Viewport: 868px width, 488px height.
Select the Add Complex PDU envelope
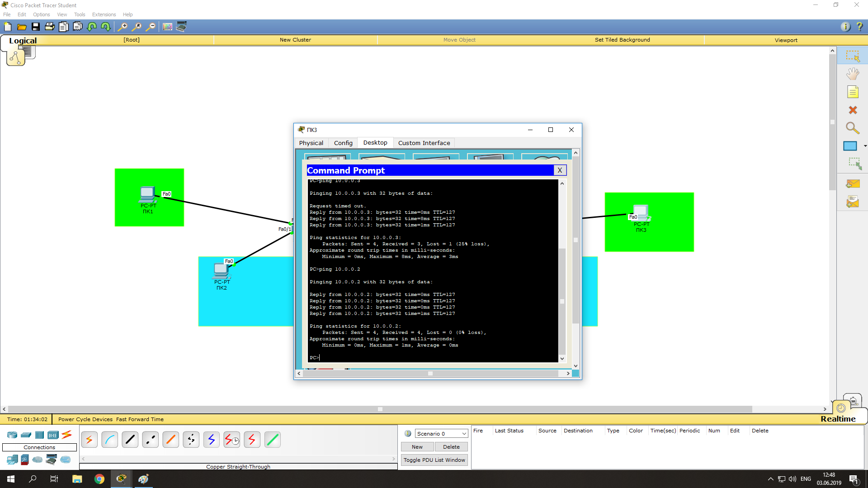coord(853,202)
